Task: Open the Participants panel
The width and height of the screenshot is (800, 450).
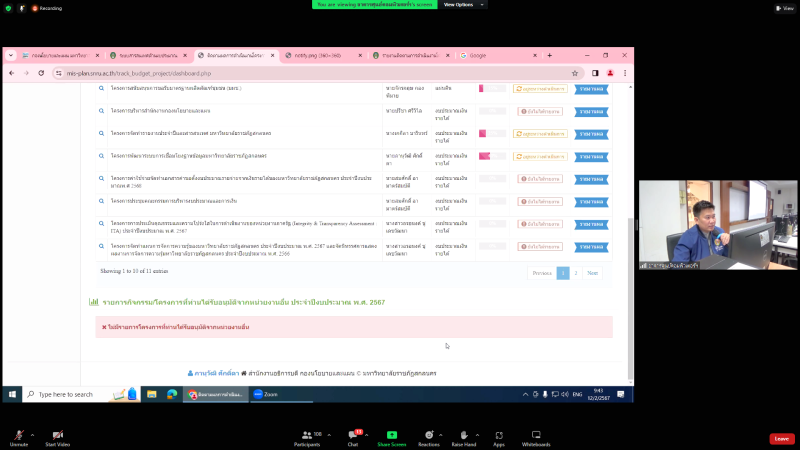Action: 308,435
